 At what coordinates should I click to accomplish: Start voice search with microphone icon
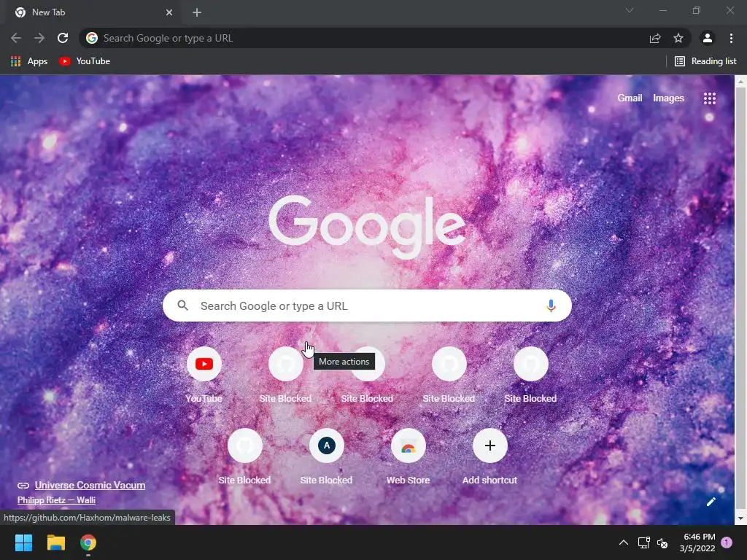click(x=551, y=306)
